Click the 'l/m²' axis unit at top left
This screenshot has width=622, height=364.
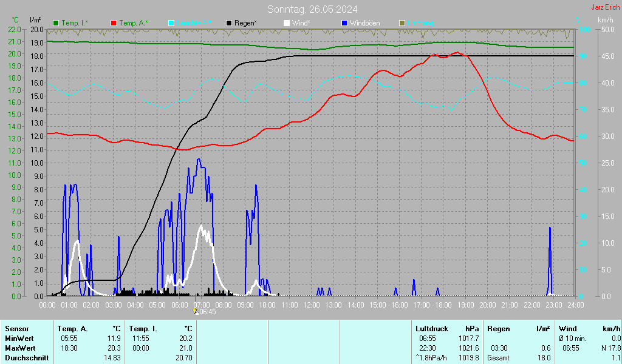[35, 20]
